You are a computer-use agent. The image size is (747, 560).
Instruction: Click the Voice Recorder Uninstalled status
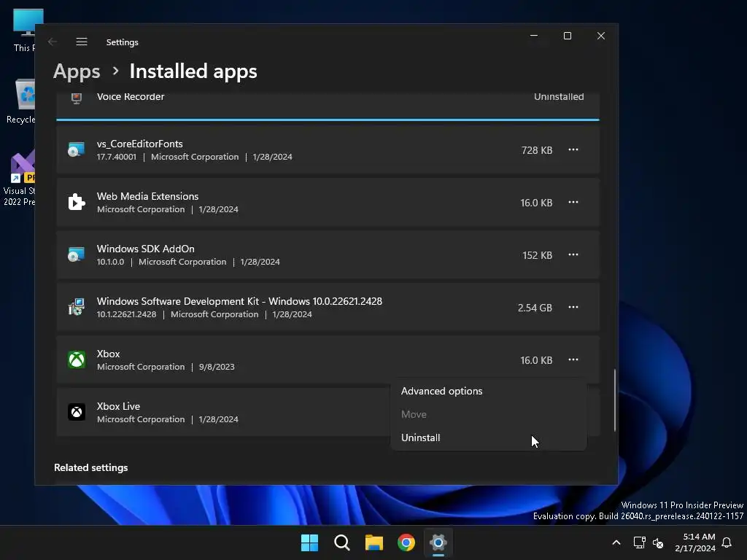[x=558, y=97]
